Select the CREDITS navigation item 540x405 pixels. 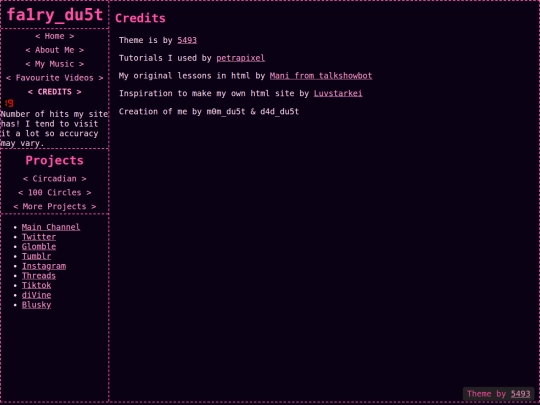point(54,92)
